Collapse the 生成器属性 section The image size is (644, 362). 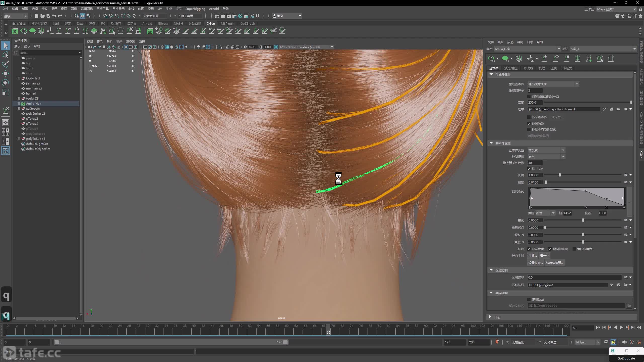tap(491, 75)
